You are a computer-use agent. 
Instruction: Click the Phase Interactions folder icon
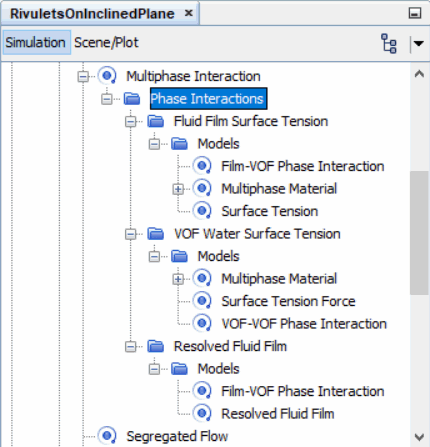tap(132, 99)
